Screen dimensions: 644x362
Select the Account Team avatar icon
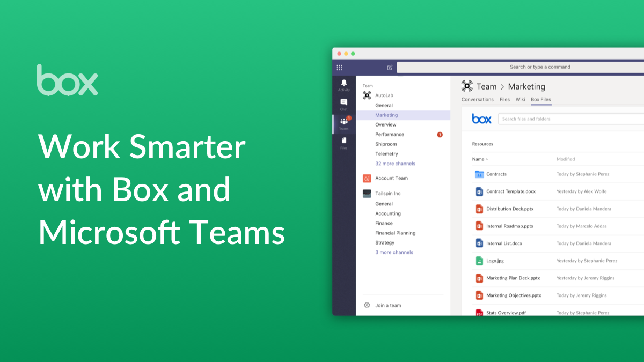[x=367, y=178]
